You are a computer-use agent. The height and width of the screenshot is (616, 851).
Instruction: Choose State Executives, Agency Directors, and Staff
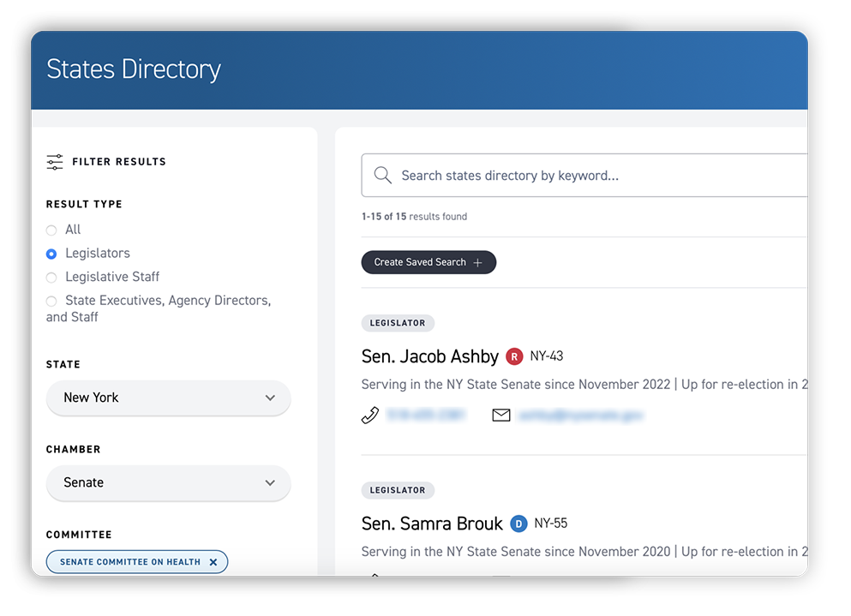pyautogui.click(x=51, y=301)
